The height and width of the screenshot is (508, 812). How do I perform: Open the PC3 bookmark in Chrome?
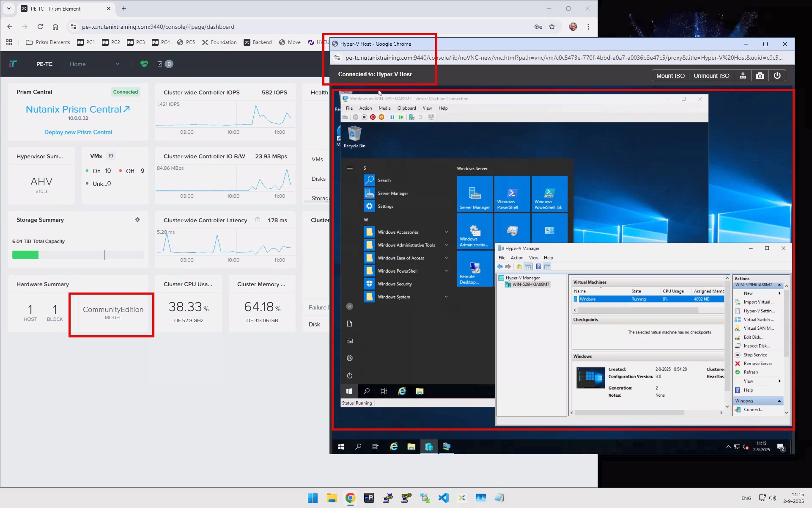pyautogui.click(x=136, y=42)
